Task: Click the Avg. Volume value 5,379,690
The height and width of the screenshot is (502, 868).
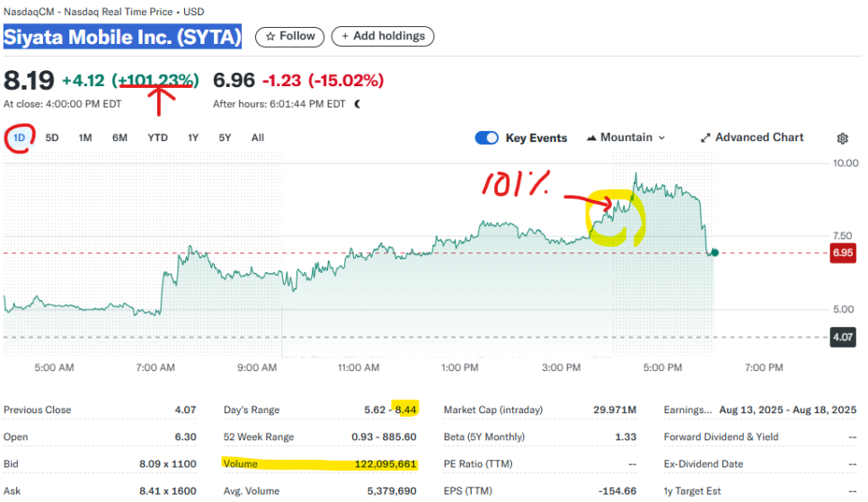Action: (x=392, y=491)
